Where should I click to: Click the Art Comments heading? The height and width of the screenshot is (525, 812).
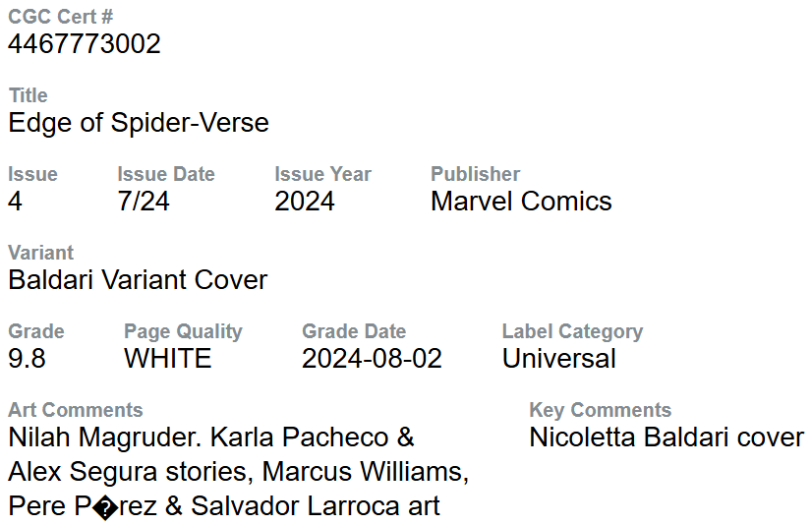(x=76, y=410)
